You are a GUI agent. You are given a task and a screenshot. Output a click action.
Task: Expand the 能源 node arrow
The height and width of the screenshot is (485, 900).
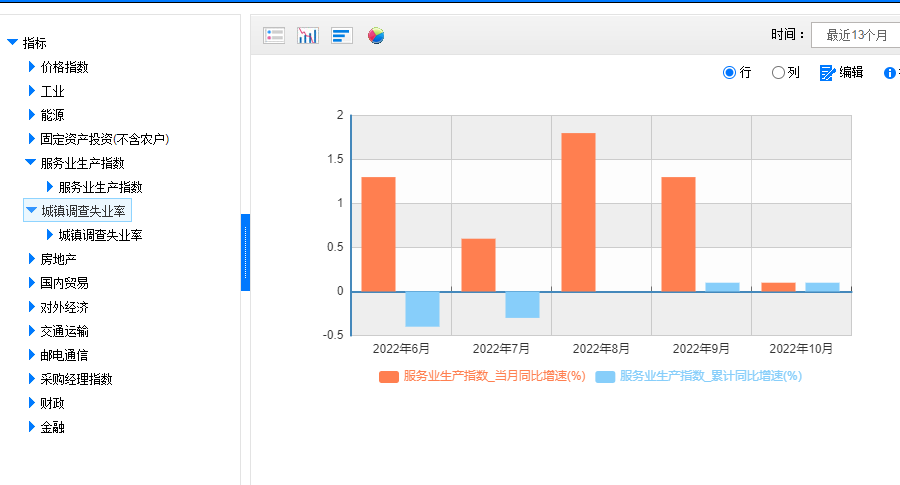(32, 115)
